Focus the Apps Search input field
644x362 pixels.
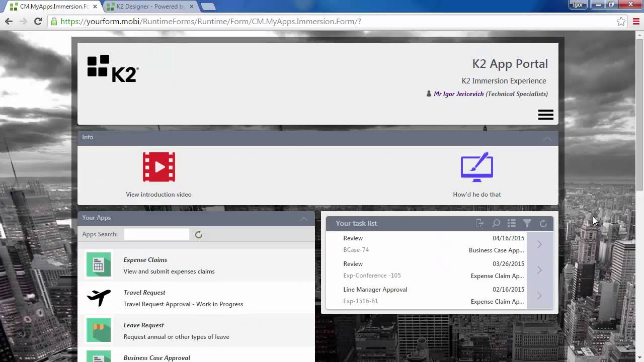[x=156, y=234]
